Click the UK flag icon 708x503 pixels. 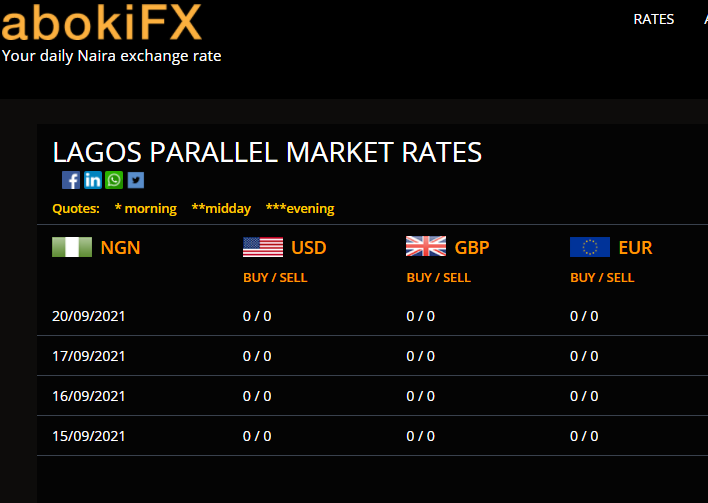(426, 246)
